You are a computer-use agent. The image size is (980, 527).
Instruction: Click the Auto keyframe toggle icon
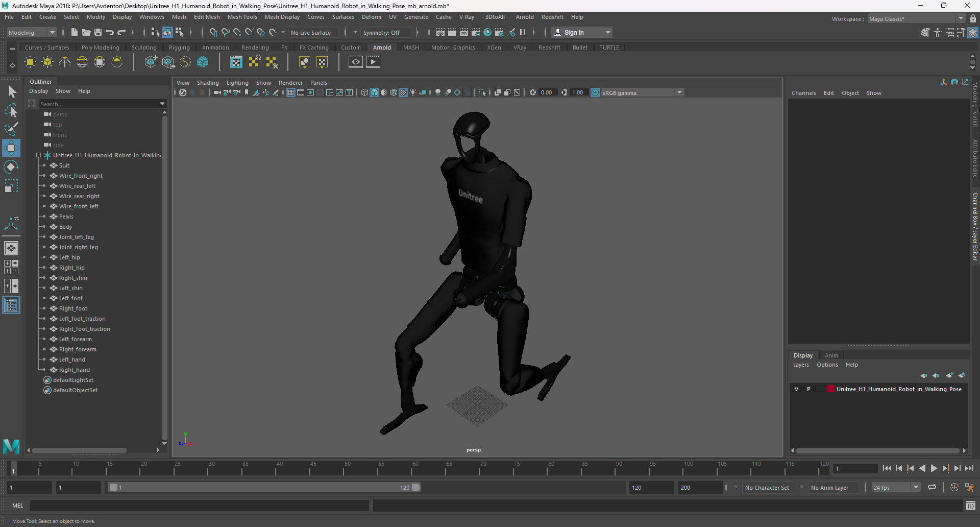[x=954, y=487]
